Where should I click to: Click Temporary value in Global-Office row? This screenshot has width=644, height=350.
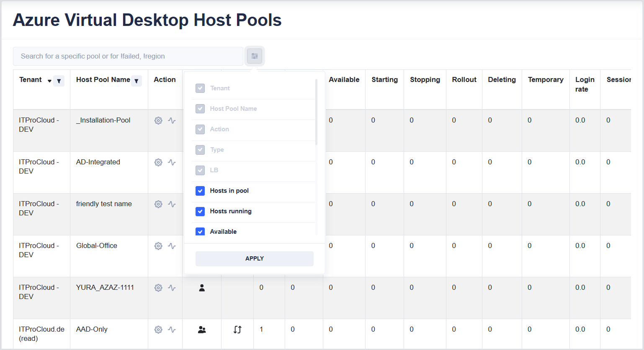[530, 245]
